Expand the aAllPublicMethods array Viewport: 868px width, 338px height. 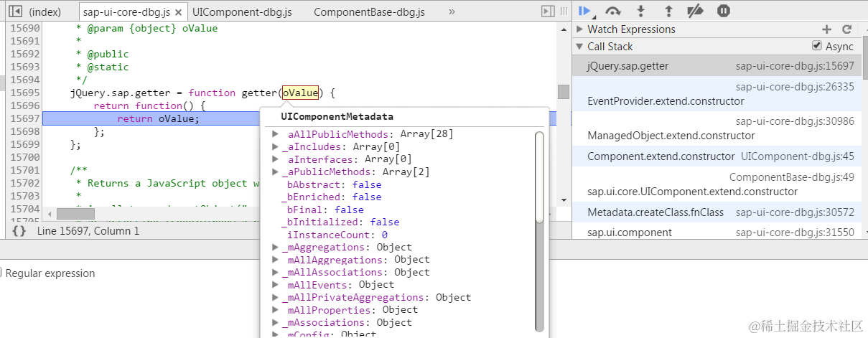coord(276,134)
